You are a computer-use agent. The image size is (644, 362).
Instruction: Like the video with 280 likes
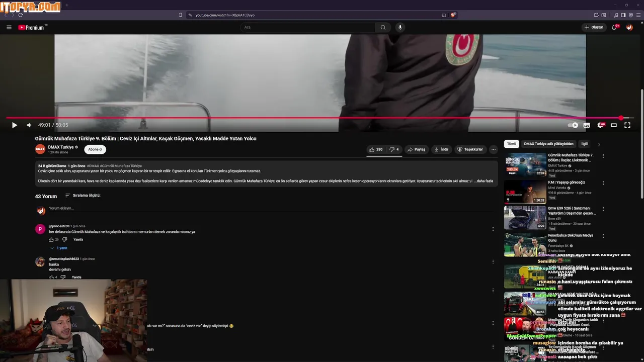click(376, 149)
